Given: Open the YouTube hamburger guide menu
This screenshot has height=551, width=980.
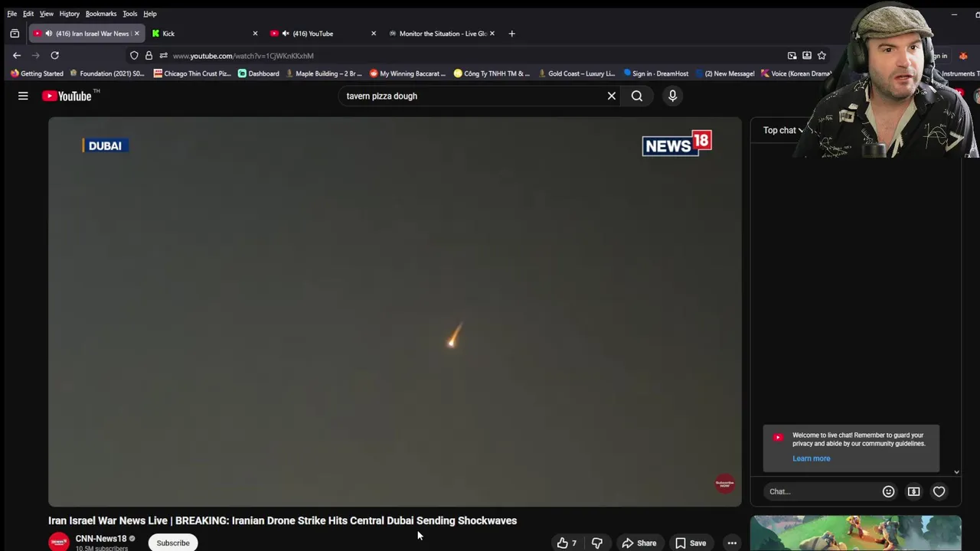Looking at the screenshot, I should (x=23, y=96).
